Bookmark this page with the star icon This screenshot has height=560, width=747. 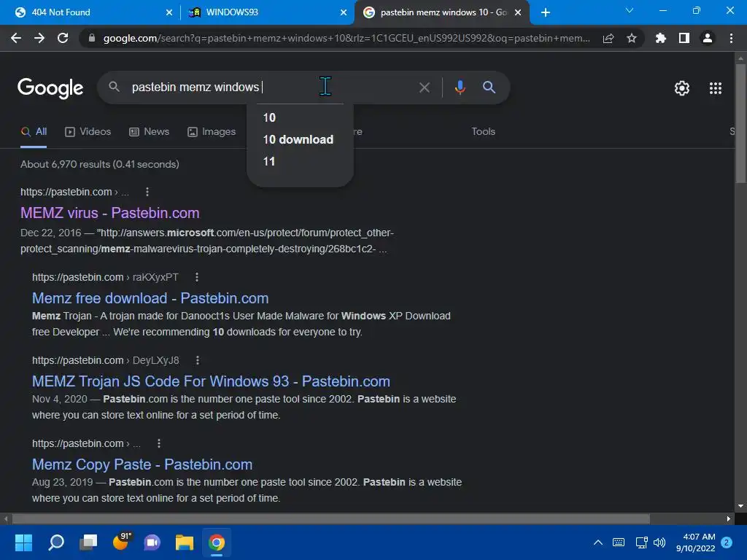(632, 38)
